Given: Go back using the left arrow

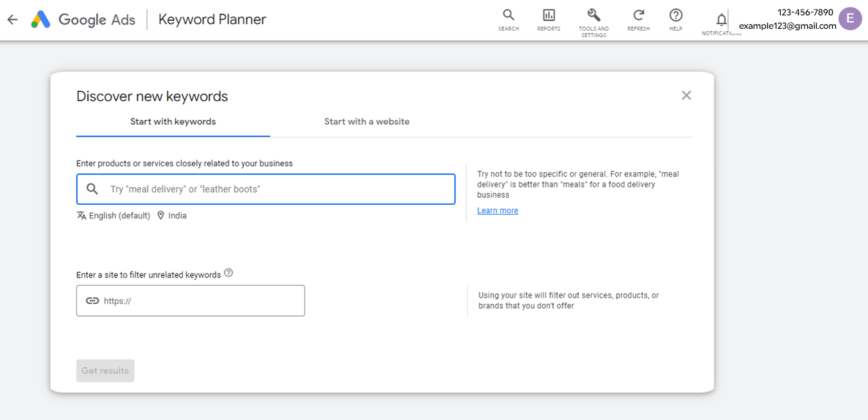Looking at the screenshot, I should pyautogui.click(x=13, y=20).
